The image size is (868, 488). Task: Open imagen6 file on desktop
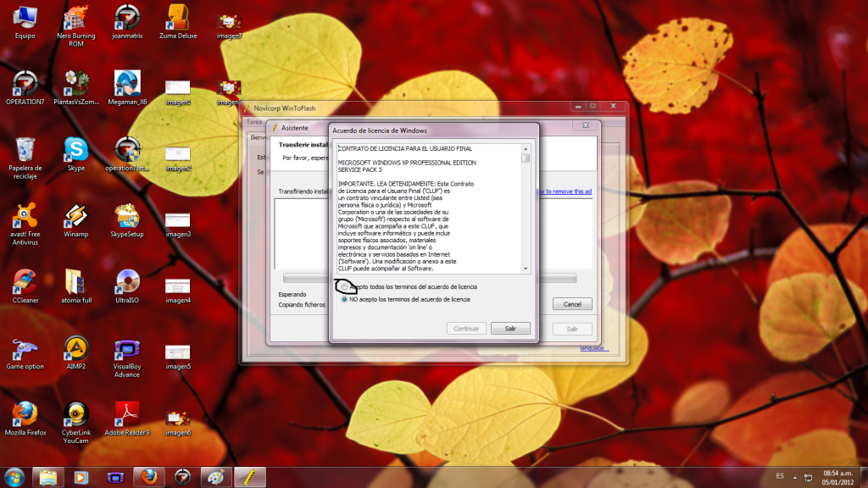point(178,423)
